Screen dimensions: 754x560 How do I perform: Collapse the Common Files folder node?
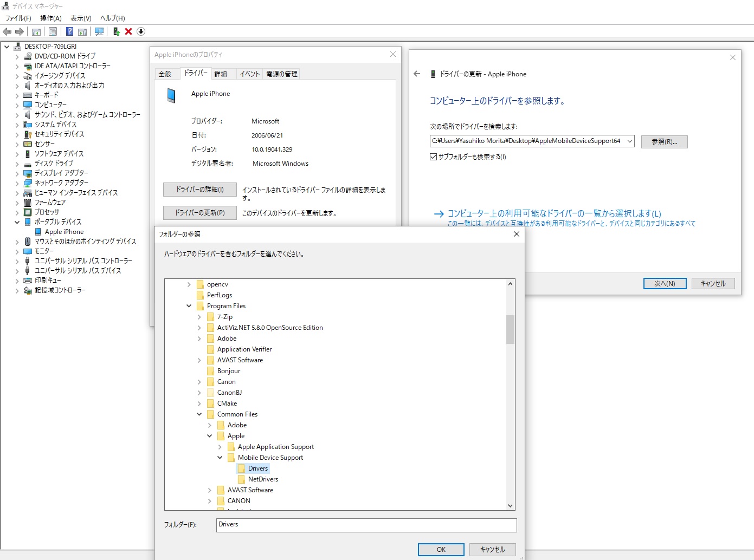pos(199,414)
